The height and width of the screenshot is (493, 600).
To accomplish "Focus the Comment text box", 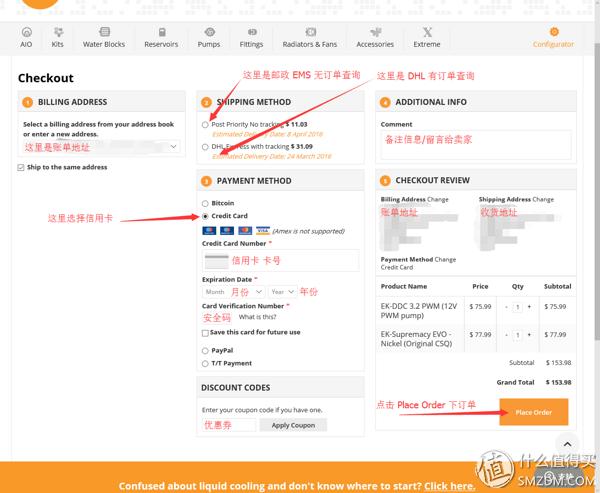I will 476,145.
